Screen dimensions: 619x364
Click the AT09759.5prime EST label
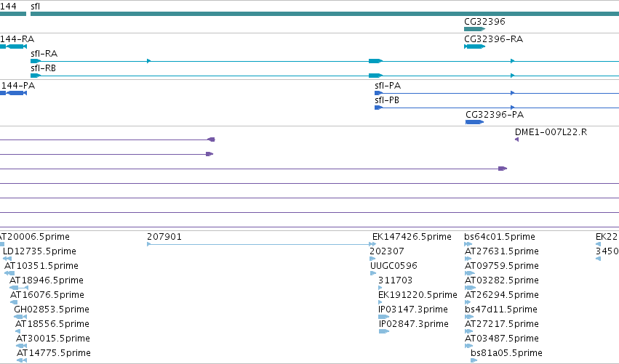click(501, 266)
